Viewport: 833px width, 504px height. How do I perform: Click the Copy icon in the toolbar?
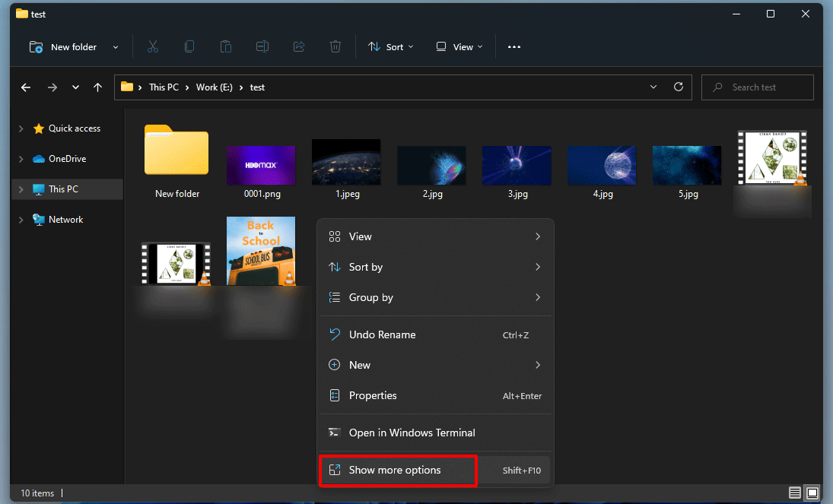pyautogui.click(x=189, y=46)
